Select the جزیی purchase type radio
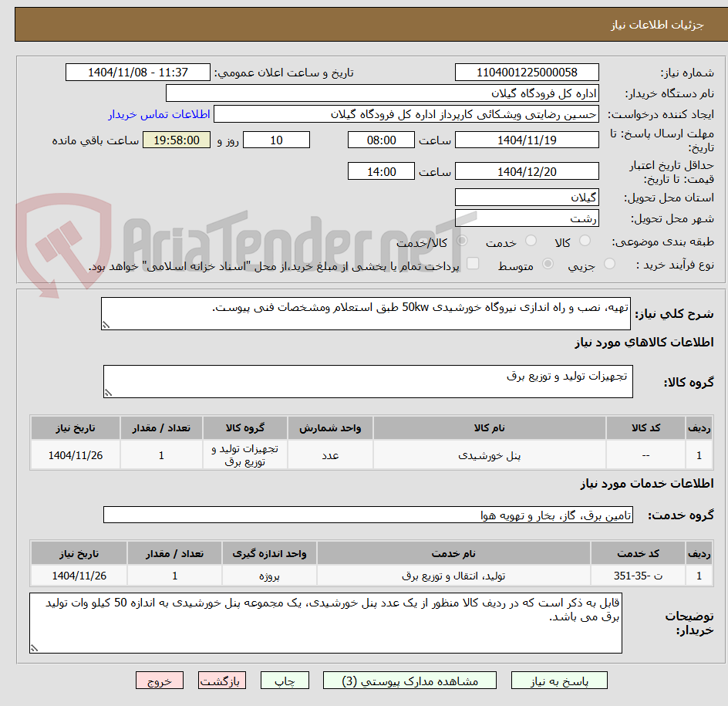Image resolution: width=728 pixels, height=706 pixels. (x=609, y=264)
